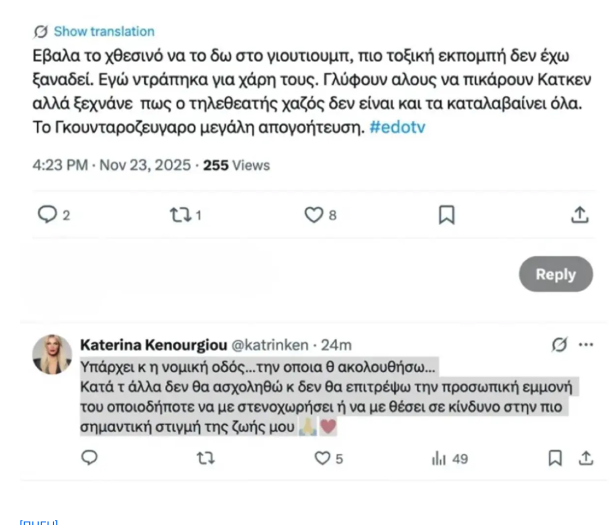Open the three-dot more menu on the reply
611x525 pixels.
[x=586, y=344]
